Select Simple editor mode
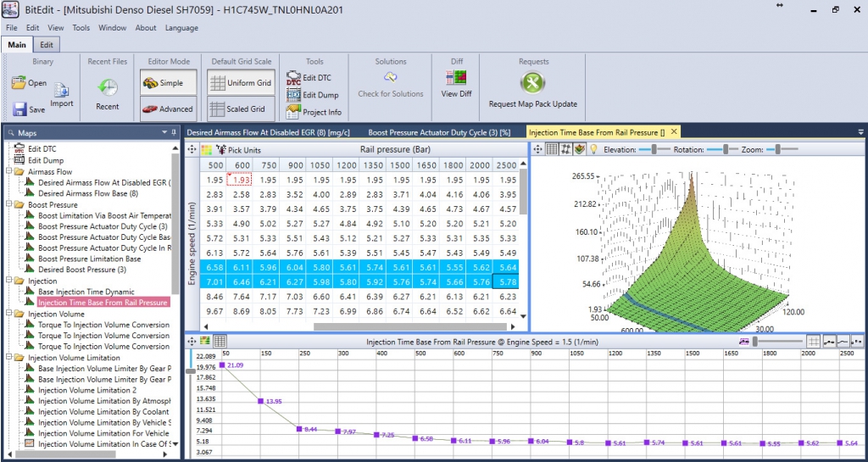Viewport: 868px width, 462px height. point(169,83)
